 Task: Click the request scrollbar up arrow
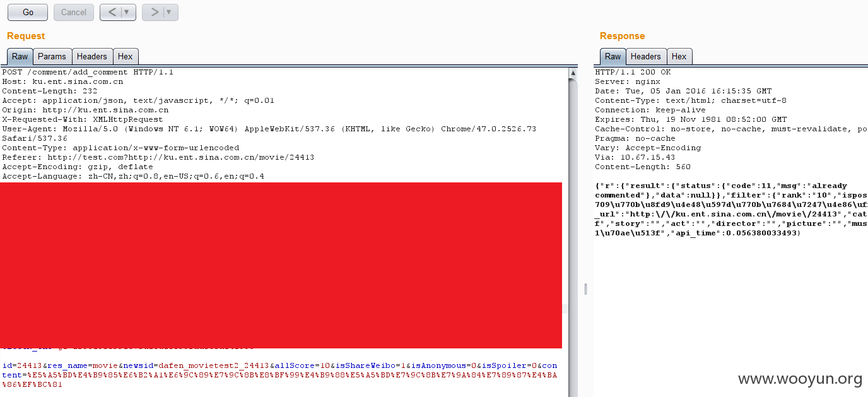tap(573, 73)
